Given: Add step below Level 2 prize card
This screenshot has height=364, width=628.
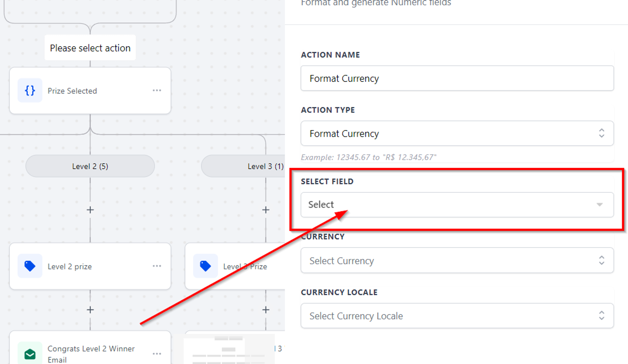Looking at the screenshot, I should pyautogui.click(x=90, y=310).
